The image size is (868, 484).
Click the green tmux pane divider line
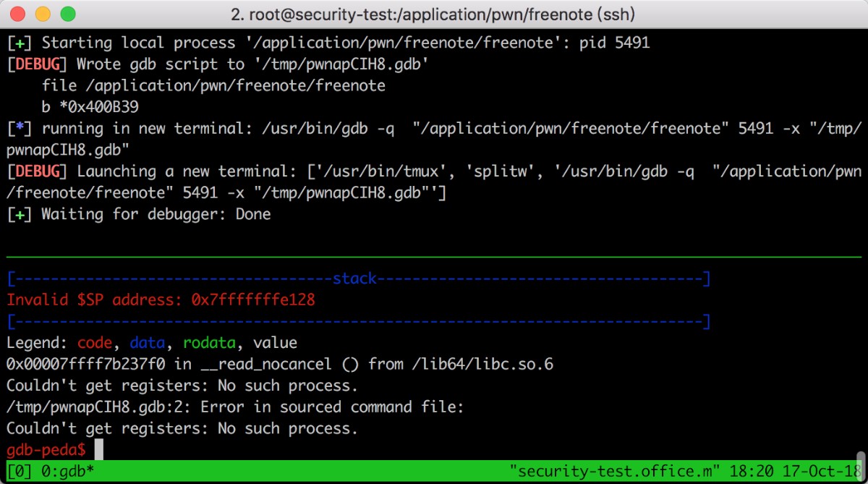434,257
